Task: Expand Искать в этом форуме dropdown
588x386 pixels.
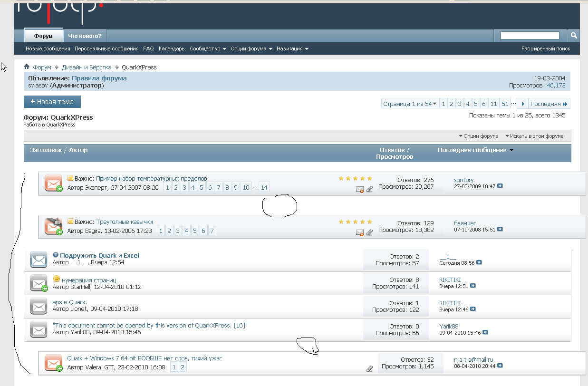Action: coord(534,136)
